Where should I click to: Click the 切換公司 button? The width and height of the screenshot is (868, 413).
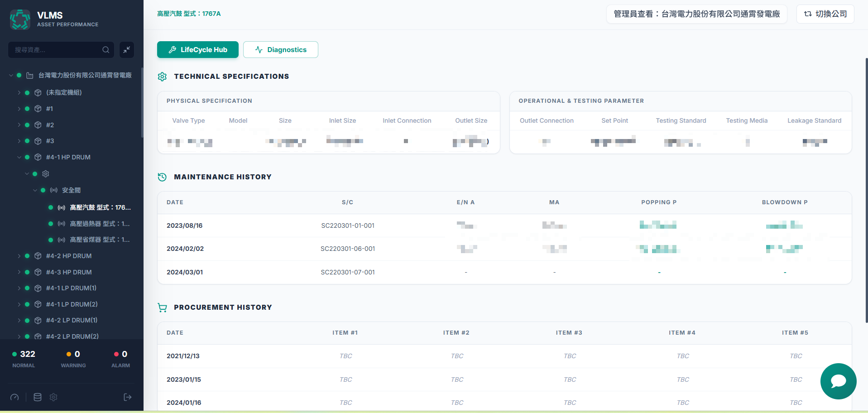click(825, 14)
